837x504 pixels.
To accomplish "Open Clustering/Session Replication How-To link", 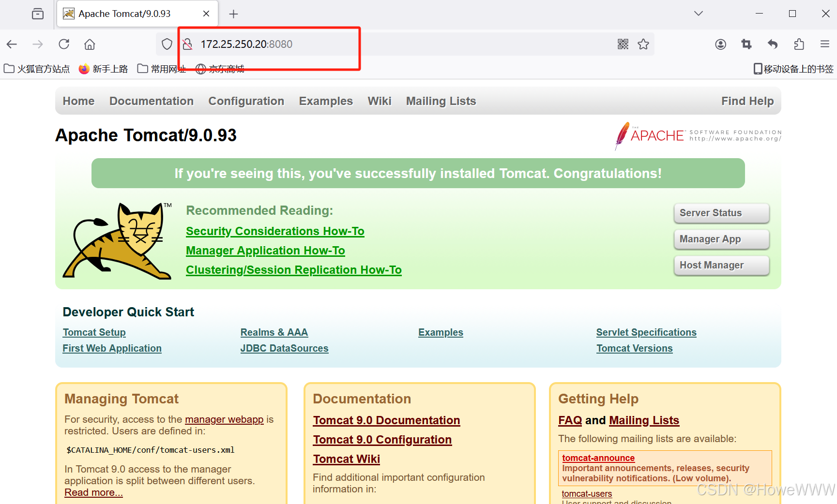I will 294,270.
